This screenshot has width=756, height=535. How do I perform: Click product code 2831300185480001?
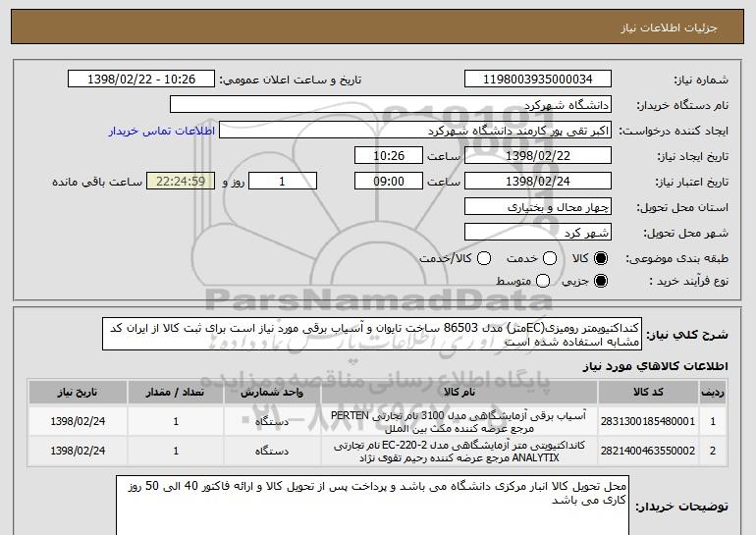point(648,422)
